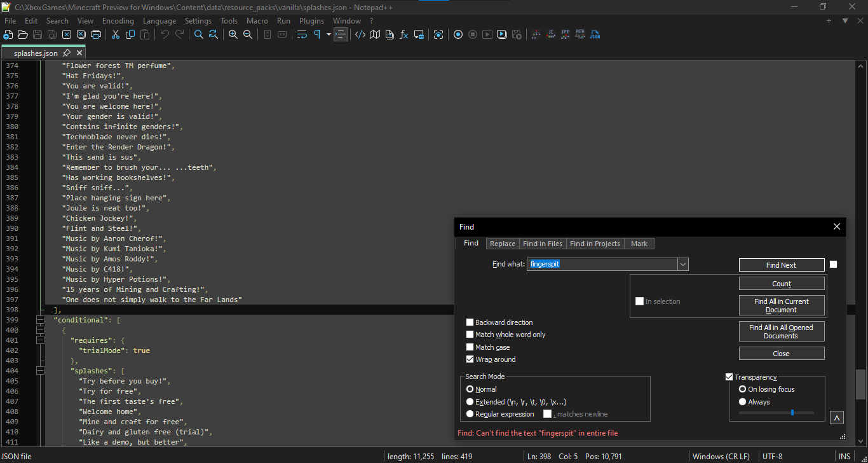
Task: Click the Find Next button
Action: tap(782, 265)
